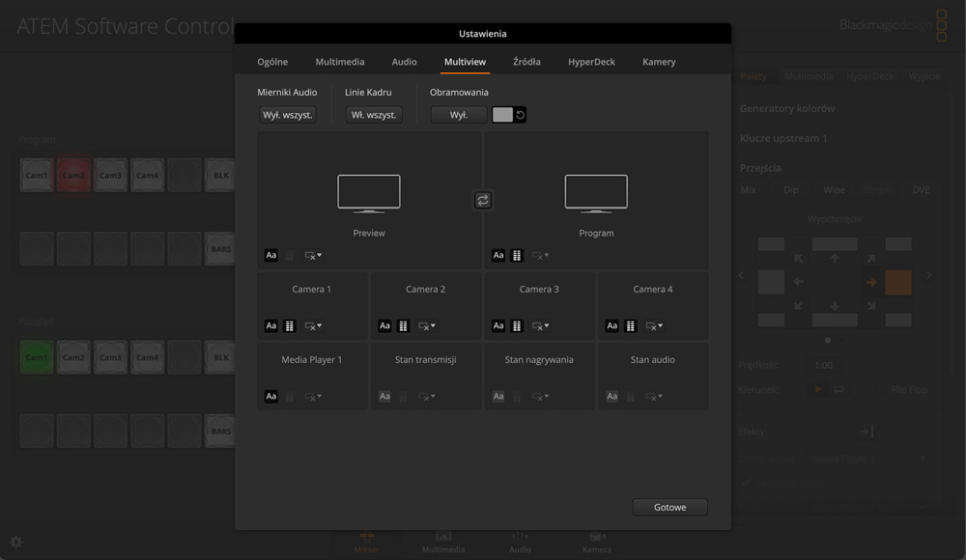
Task: Switch to the Źródła tab
Action: point(526,62)
